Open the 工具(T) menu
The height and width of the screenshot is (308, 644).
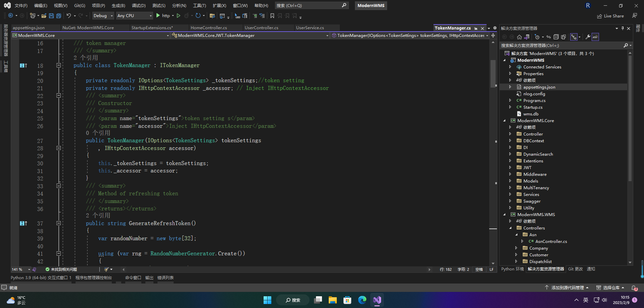pos(199,6)
